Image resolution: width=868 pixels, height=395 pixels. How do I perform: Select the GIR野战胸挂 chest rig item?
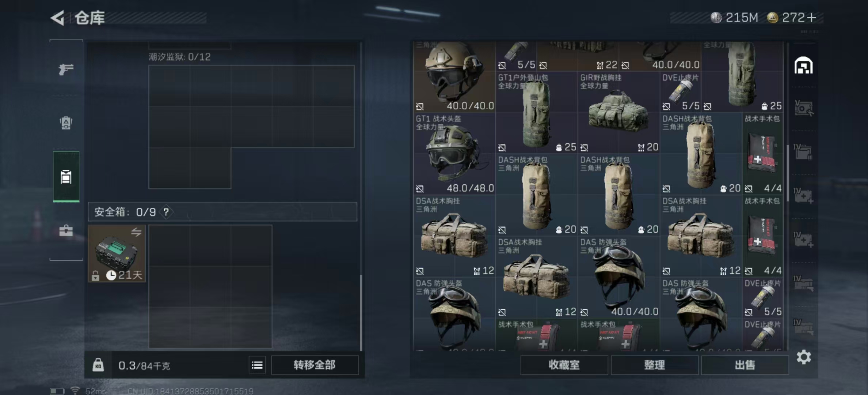tap(619, 113)
